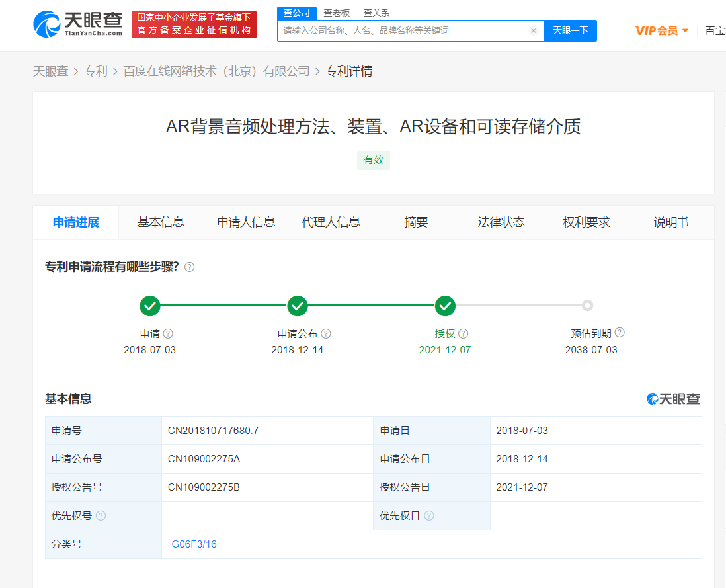Click application number CN201810717680.7
This screenshot has height=588, width=726.
pyautogui.click(x=214, y=431)
